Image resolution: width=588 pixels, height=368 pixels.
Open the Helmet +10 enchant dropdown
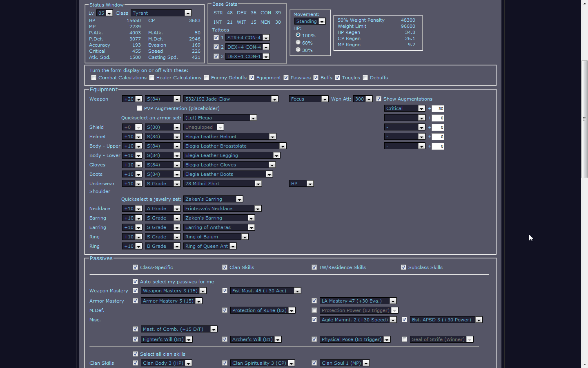coord(132,137)
